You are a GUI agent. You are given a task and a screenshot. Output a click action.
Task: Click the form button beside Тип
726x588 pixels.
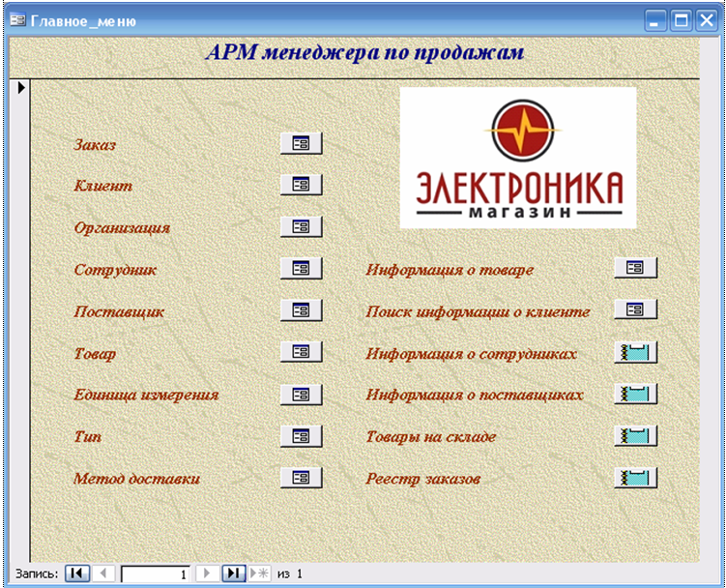(x=301, y=436)
